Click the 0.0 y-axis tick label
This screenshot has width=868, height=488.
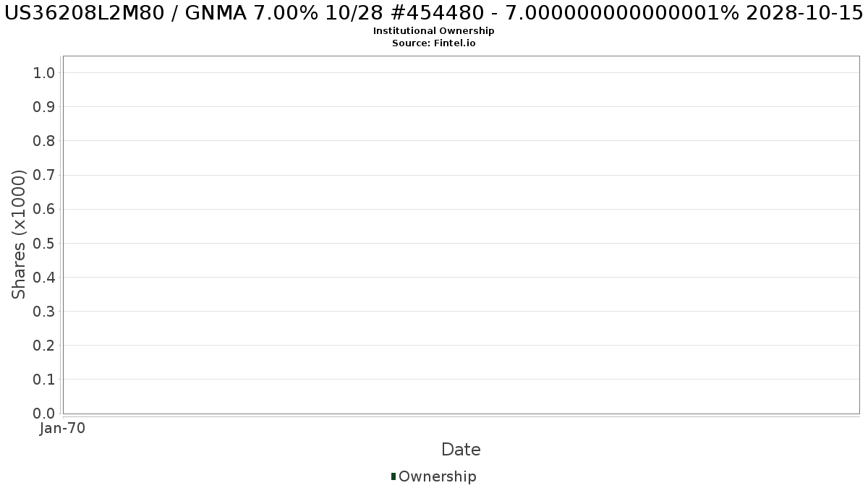(x=44, y=414)
